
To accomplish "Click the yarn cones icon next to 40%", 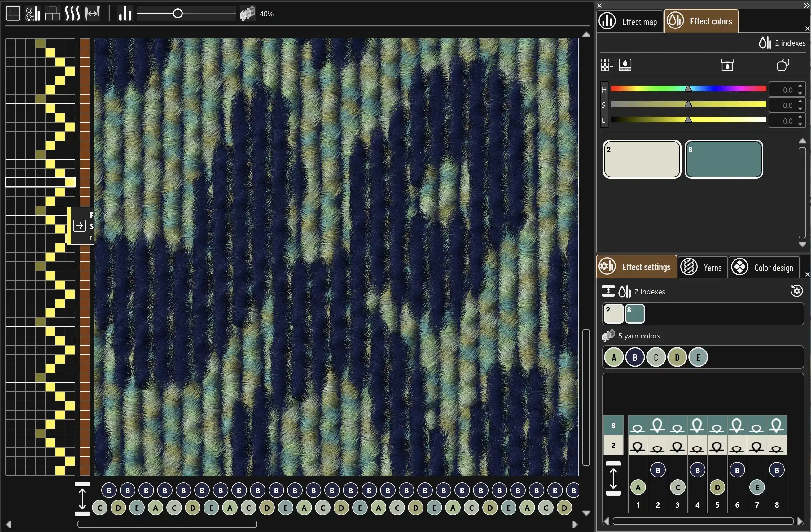I will pos(248,14).
